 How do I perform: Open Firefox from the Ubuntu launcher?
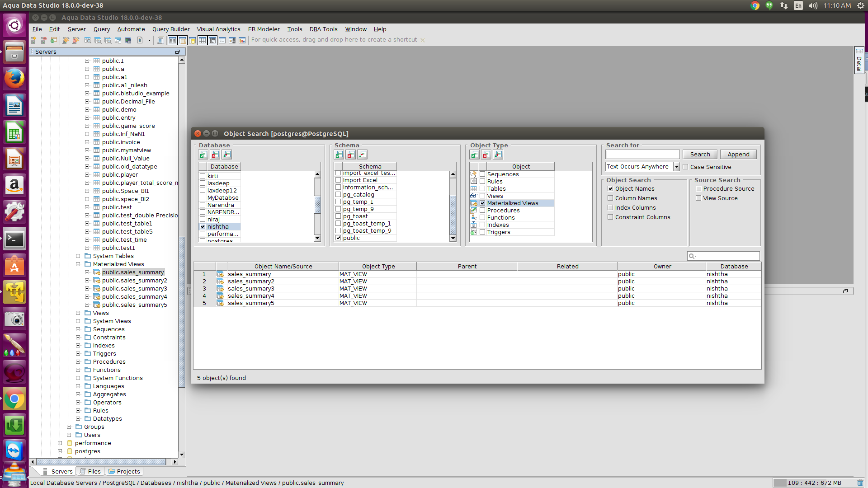14,79
